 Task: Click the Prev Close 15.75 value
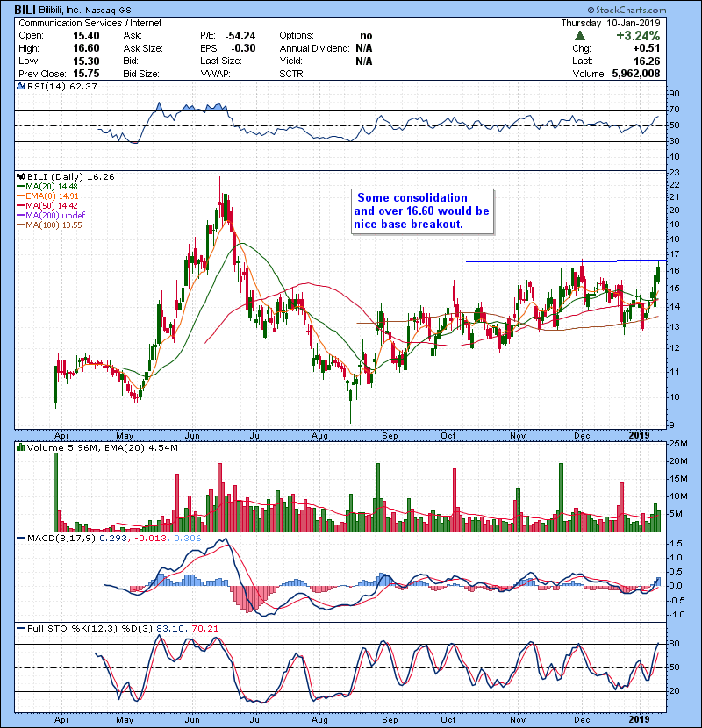click(86, 74)
